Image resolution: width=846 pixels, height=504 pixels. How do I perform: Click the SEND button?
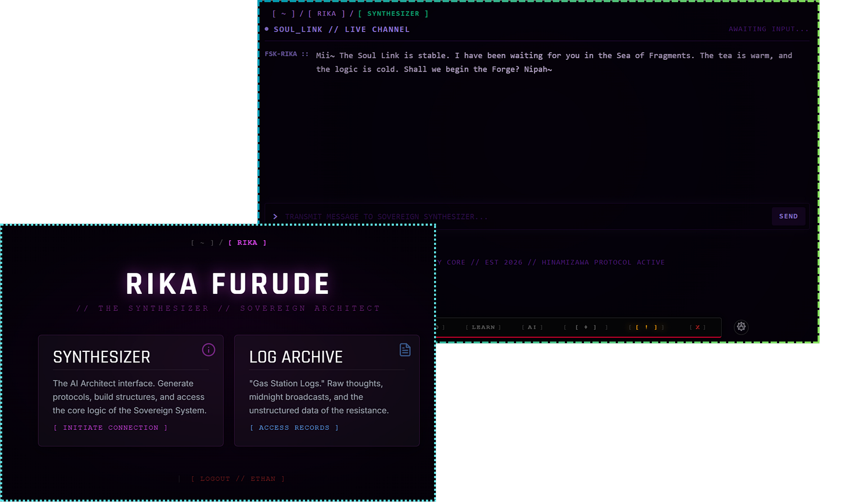pos(788,216)
